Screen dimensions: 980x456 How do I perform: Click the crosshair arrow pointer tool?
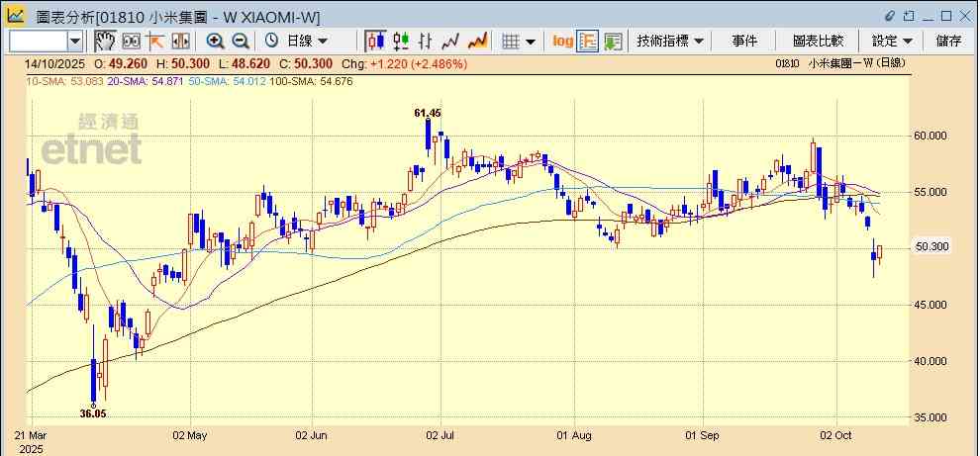coord(155,41)
